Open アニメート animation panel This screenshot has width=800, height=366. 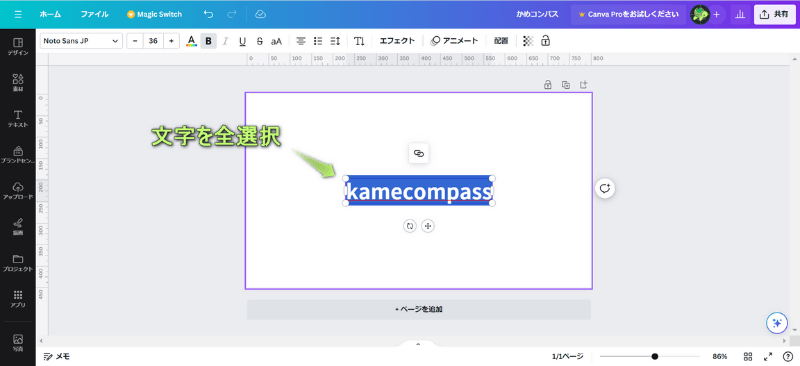[x=454, y=41]
